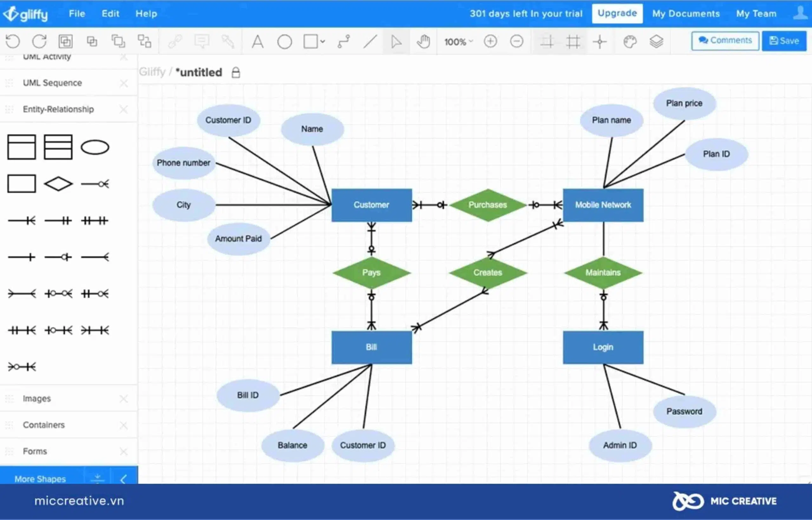
Task: Expand the Containers shape library
Action: coord(43,425)
